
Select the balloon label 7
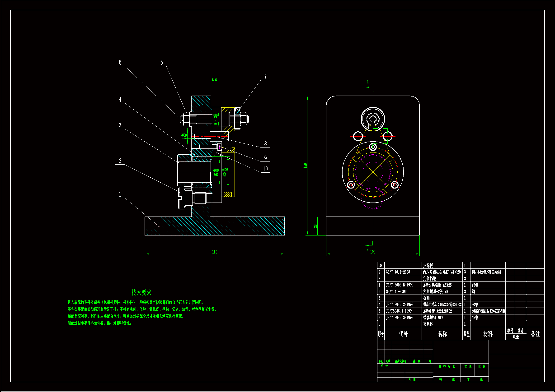click(265, 76)
